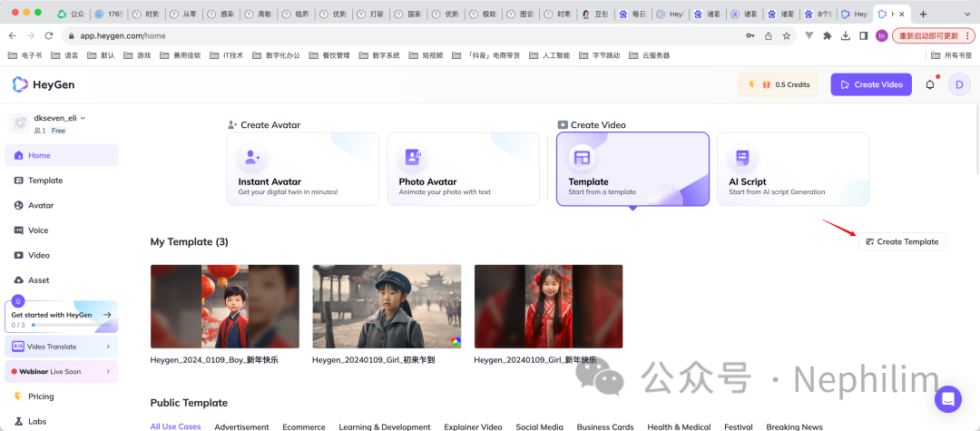
Task: Open the Labs sidebar item
Action: point(62,422)
